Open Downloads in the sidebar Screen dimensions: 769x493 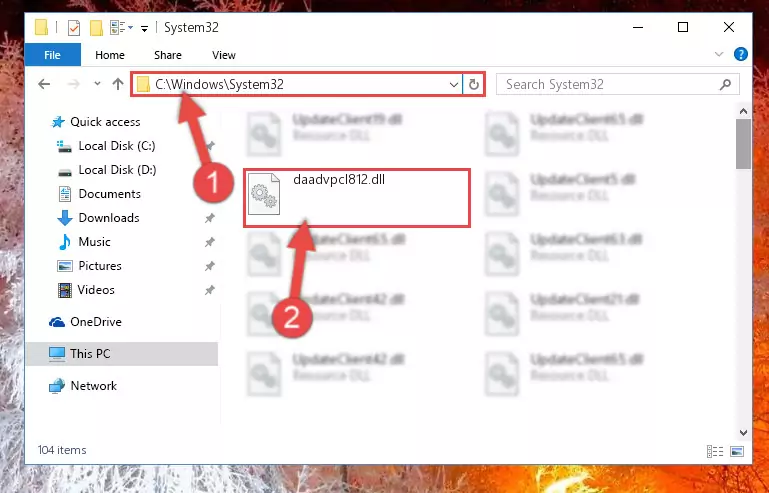coord(109,218)
